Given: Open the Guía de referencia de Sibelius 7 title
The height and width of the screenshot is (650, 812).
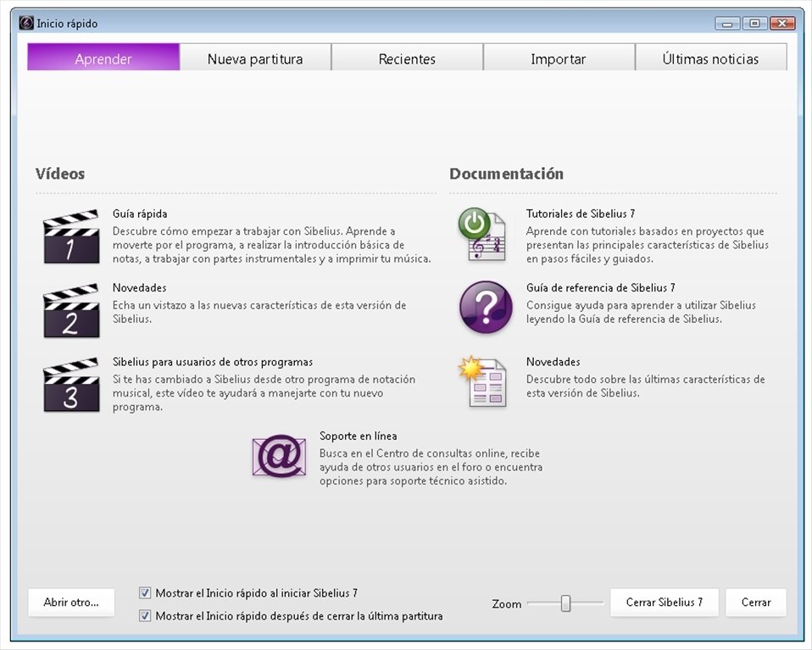Looking at the screenshot, I should 601,288.
